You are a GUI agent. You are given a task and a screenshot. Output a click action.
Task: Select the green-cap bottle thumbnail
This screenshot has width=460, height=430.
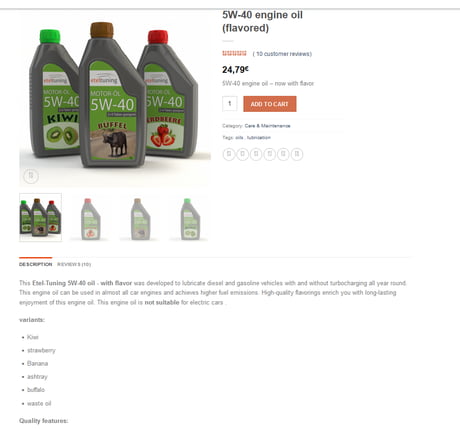click(189, 219)
